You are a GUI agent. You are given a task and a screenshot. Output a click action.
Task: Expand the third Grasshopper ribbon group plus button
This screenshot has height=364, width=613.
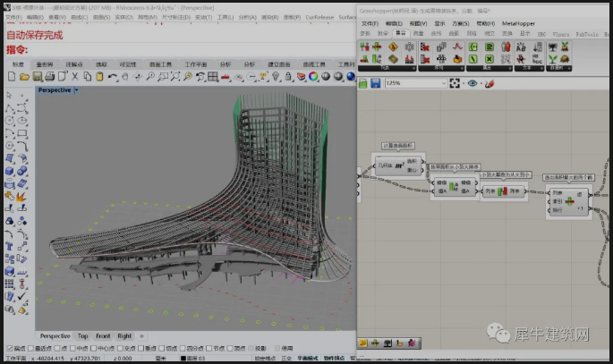[x=509, y=68]
